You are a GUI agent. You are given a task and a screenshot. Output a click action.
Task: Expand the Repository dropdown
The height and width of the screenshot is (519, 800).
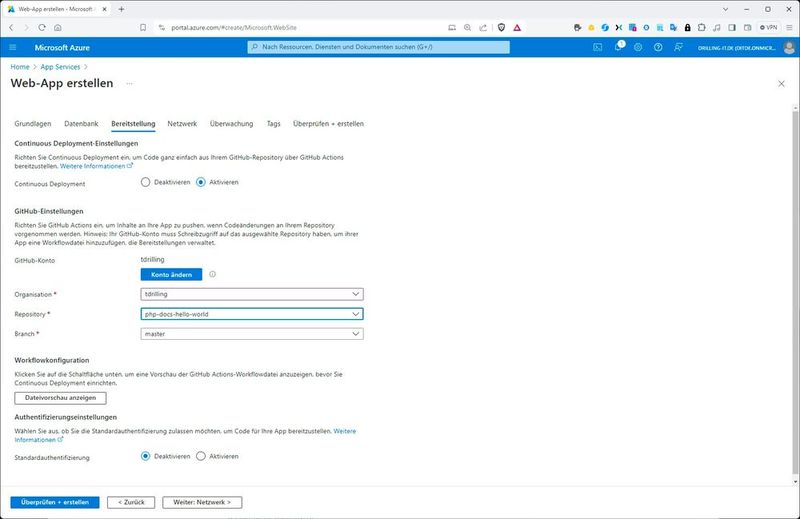pyautogui.click(x=252, y=314)
